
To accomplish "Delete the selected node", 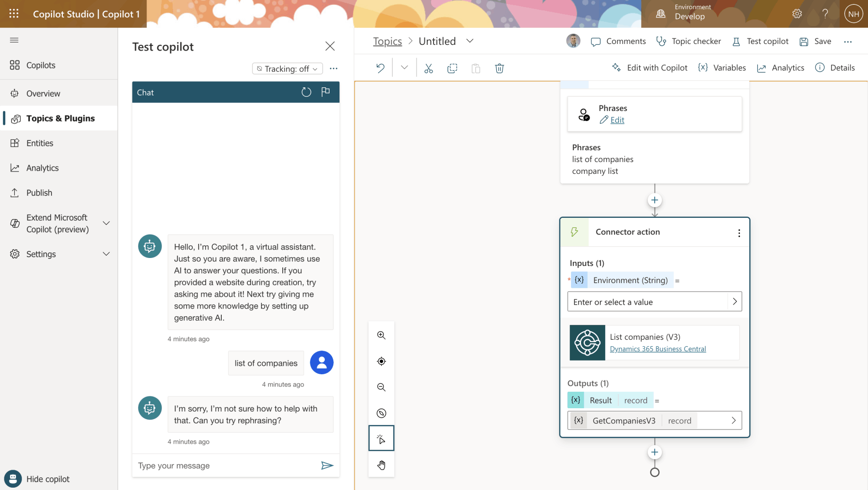I will click(499, 68).
